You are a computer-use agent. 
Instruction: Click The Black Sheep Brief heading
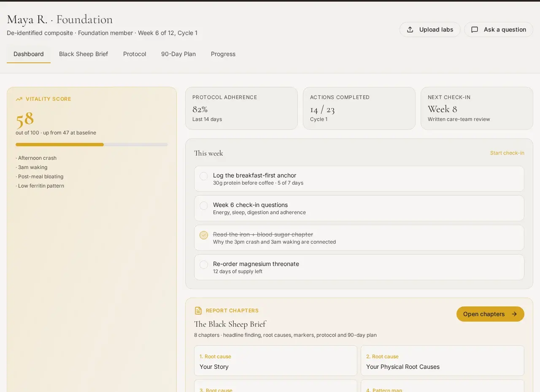tap(230, 324)
